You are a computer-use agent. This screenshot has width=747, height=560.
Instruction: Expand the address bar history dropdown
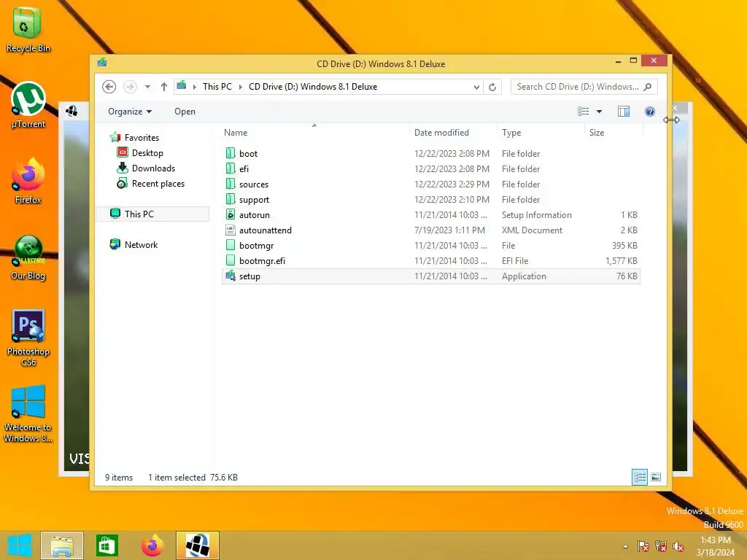click(x=476, y=87)
